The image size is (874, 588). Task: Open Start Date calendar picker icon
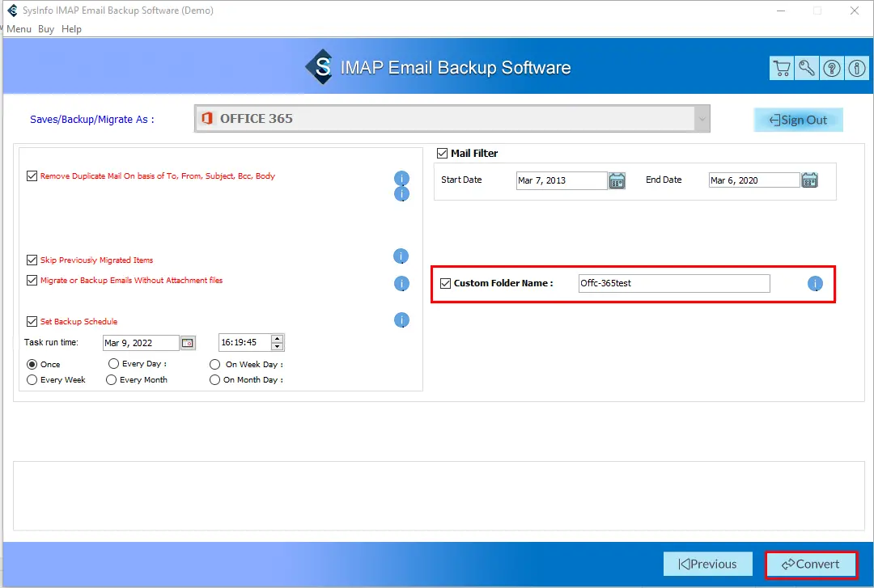(617, 180)
